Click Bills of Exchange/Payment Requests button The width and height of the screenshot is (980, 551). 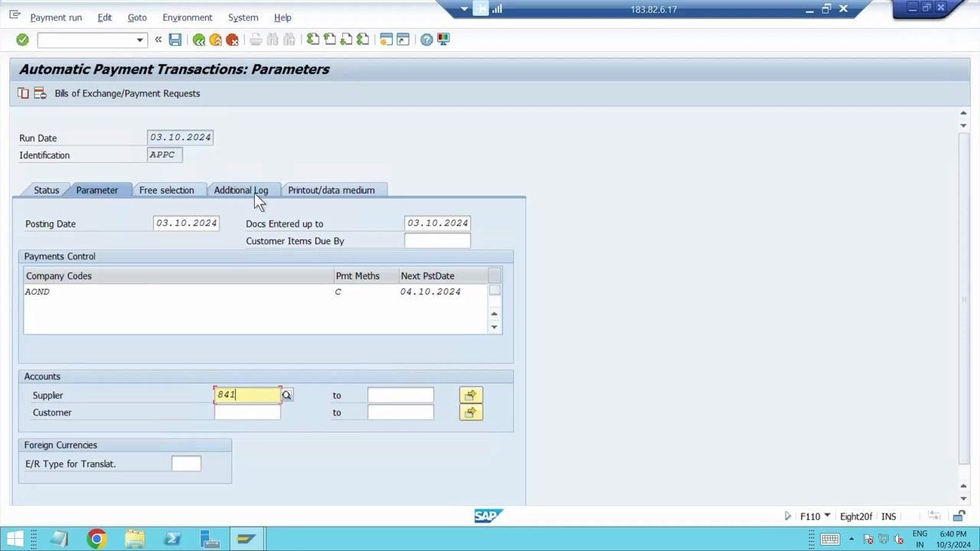tap(127, 93)
